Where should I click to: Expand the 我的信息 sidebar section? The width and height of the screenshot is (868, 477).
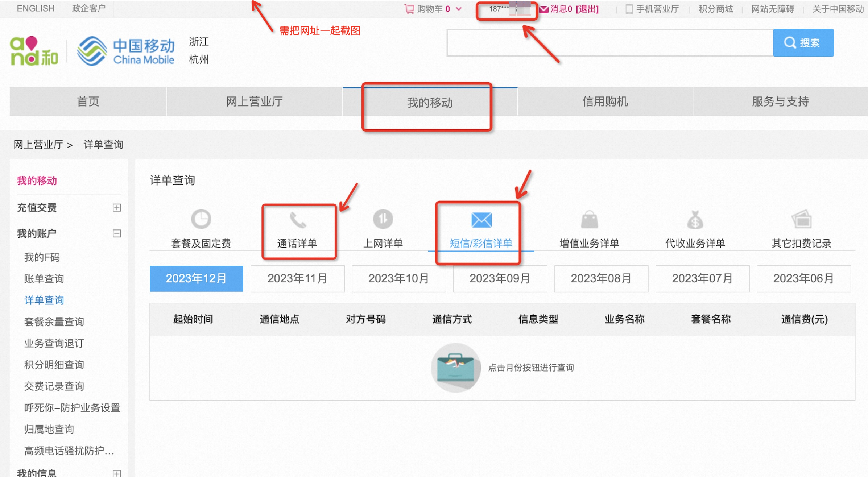[116, 473]
